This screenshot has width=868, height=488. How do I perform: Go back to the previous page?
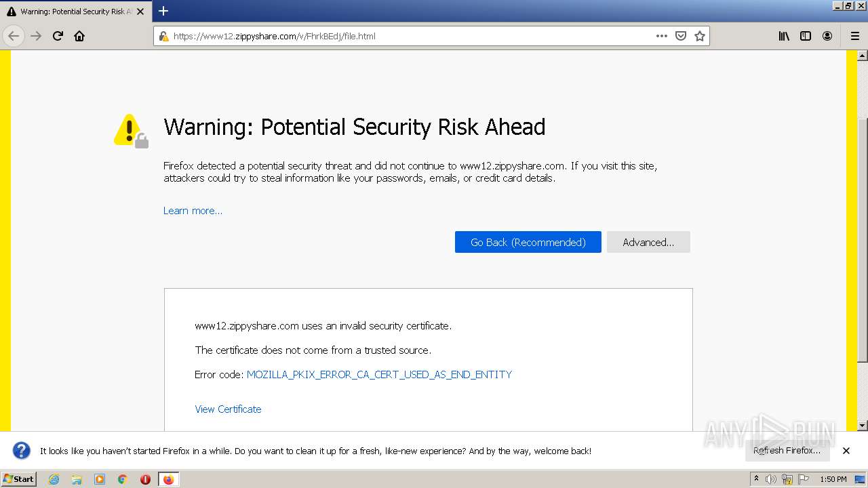[x=14, y=36]
